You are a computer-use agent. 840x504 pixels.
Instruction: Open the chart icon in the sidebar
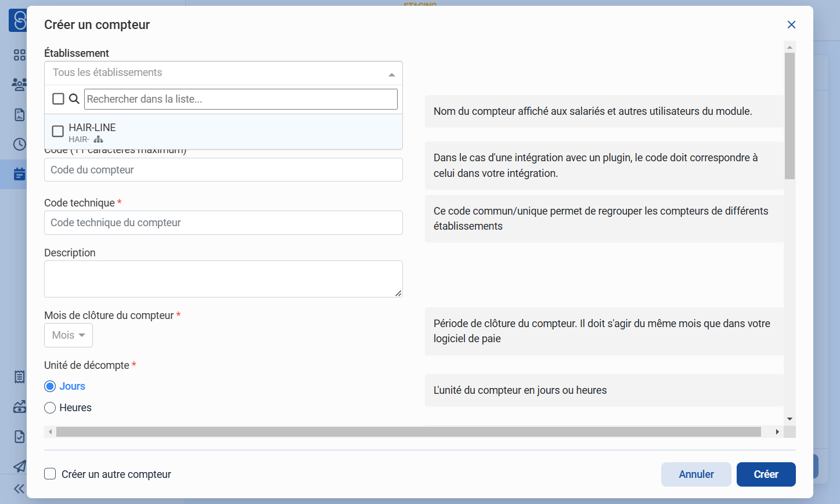(x=20, y=407)
